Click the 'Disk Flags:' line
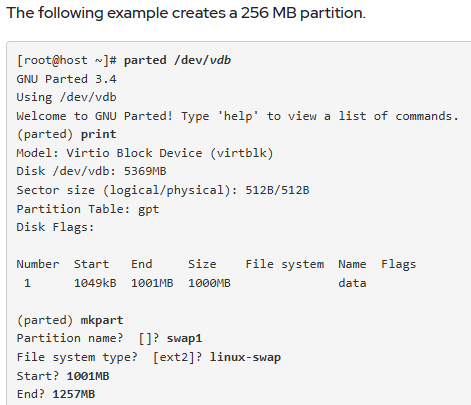The image size is (471, 405). click(55, 227)
